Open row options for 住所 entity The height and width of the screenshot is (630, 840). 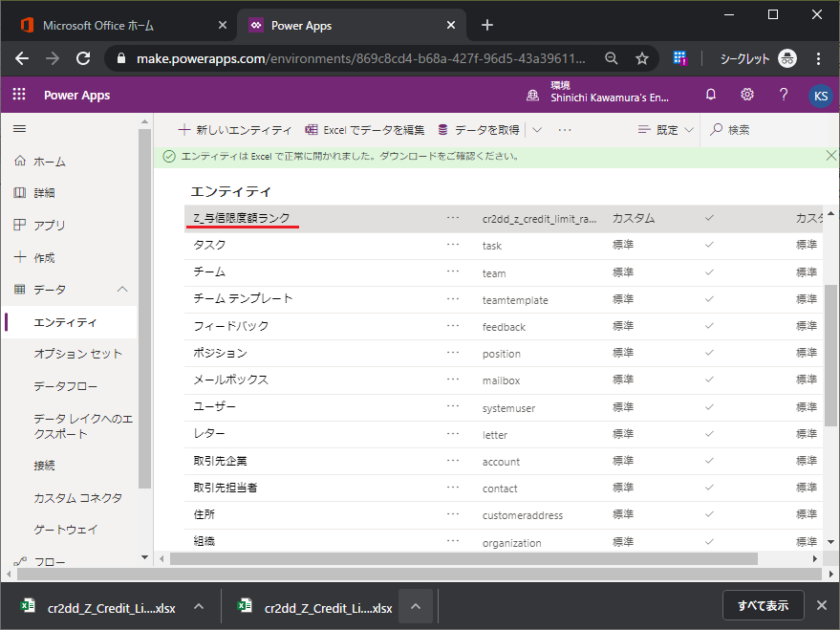click(x=453, y=514)
